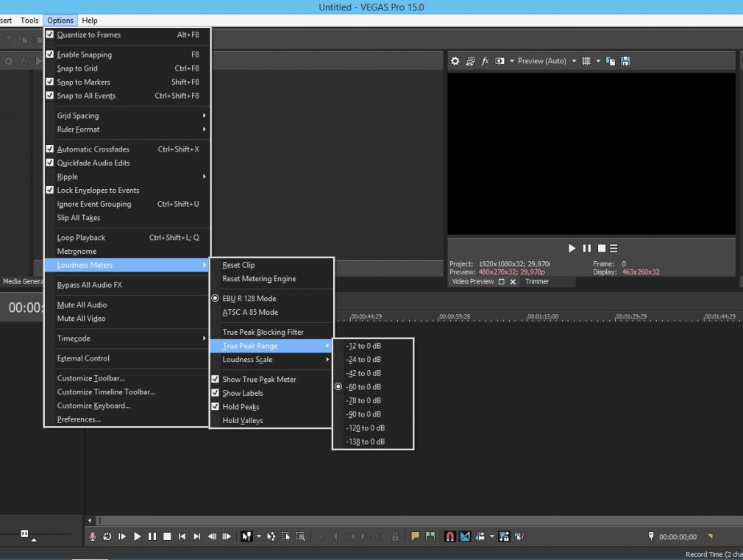Go to End of project
The height and width of the screenshot is (560, 743).
coord(197,536)
